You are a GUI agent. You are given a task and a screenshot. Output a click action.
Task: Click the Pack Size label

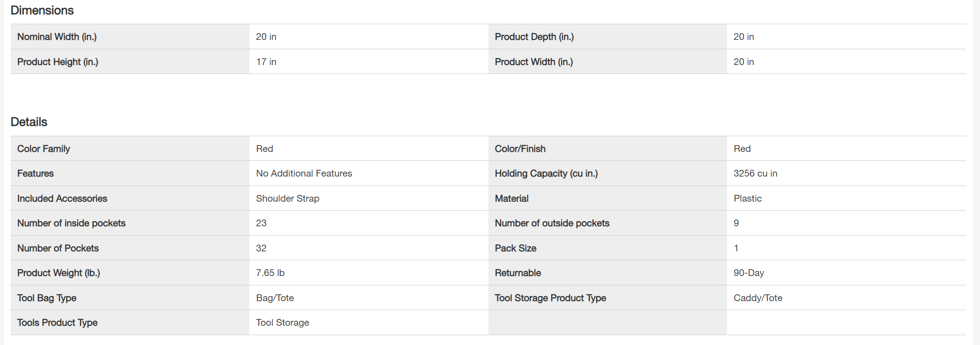click(x=515, y=248)
